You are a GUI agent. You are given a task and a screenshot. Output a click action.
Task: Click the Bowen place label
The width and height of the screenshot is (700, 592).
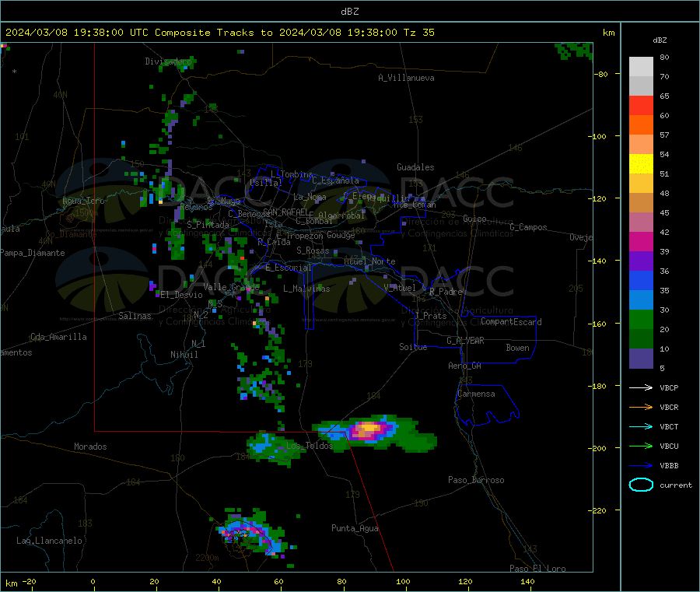tap(517, 348)
